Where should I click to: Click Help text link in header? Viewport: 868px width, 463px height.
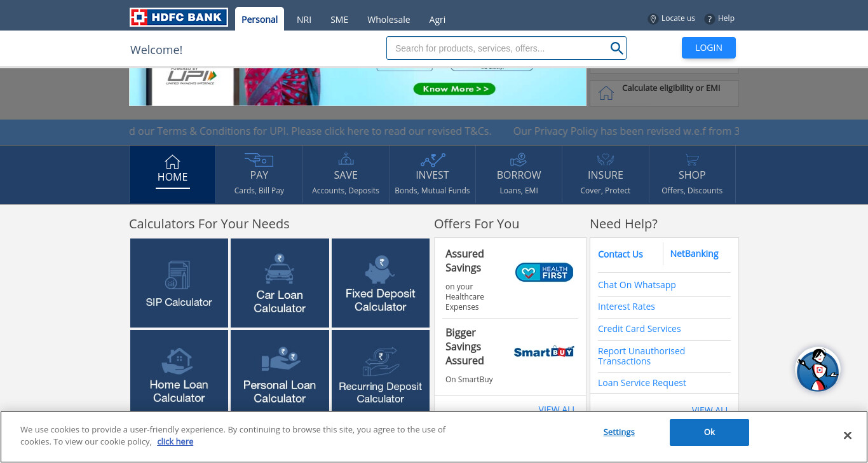tap(726, 18)
